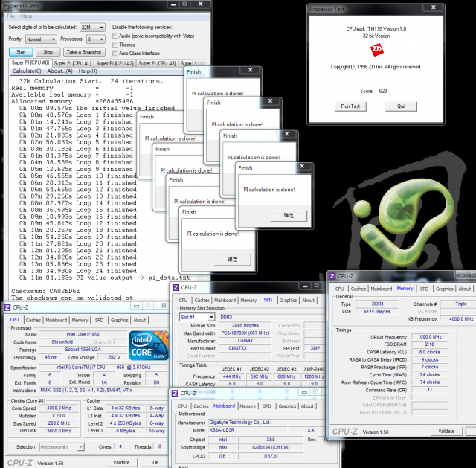Click the Z icon of the CPU tab CPU-Z window

click(7, 307)
